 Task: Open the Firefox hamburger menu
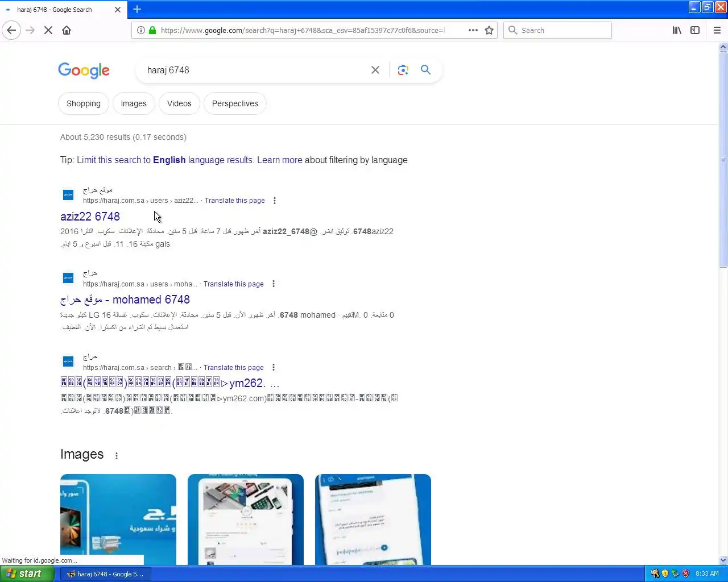coord(717,30)
